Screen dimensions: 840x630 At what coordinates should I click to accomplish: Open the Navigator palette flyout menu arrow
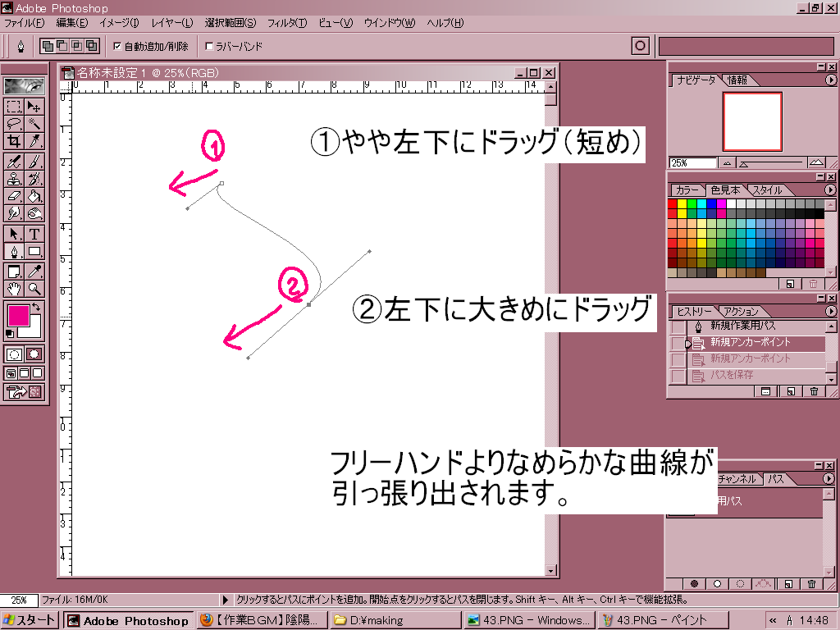coord(830,80)
